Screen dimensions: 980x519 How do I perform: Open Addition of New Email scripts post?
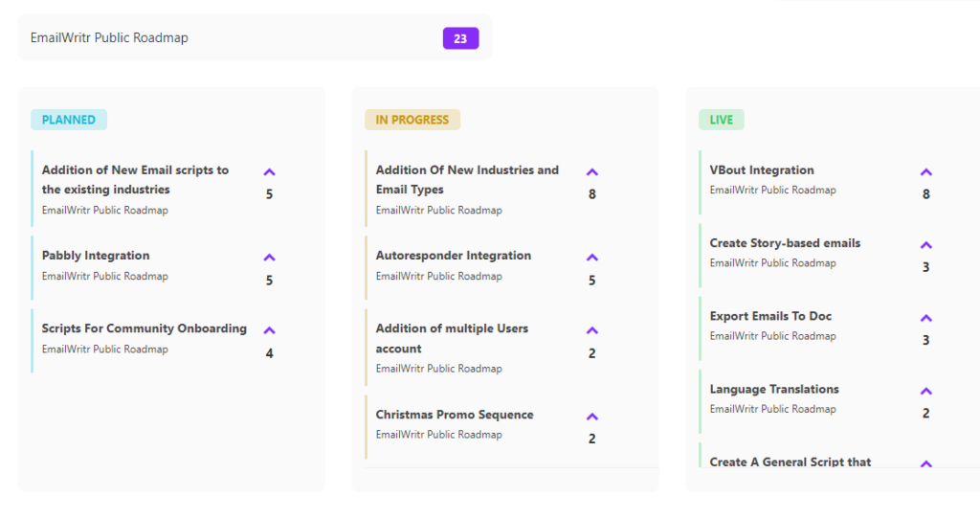pos(135,179)
